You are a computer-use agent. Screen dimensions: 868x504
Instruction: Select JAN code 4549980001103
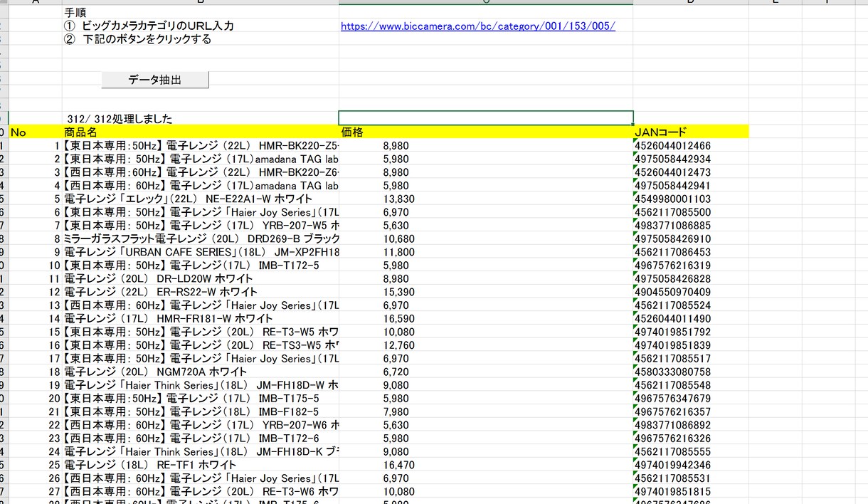tap(691, 199)
